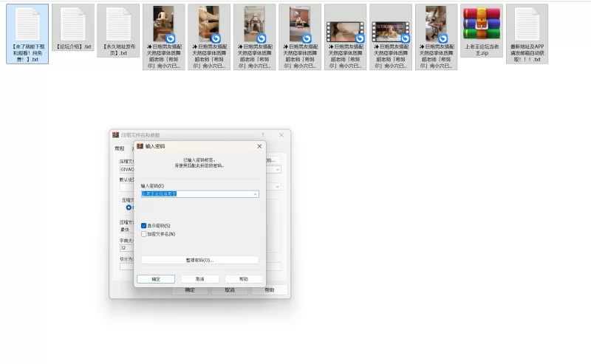Close the 输入密码 dialog
The height and width of the screenshot is (364, 591).
pos(259,146)
